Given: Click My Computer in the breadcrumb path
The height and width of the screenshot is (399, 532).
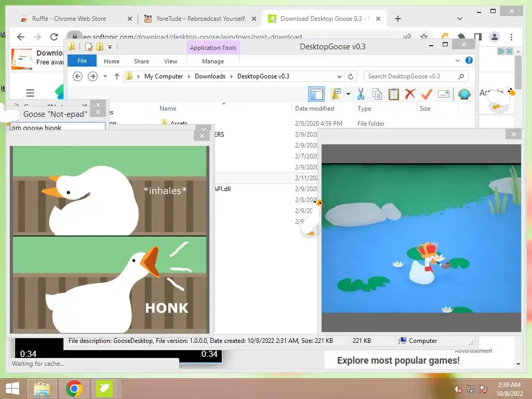Looking at the screenshot, I should 164,76.
